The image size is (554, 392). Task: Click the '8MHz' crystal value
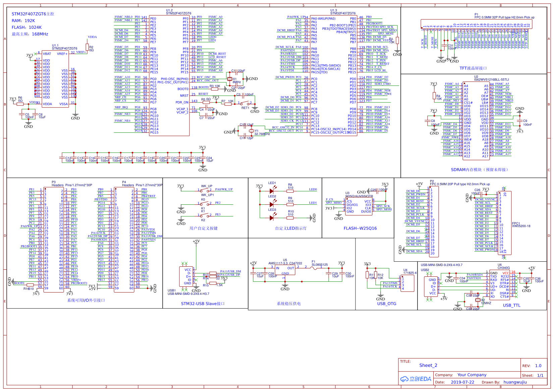pos(237,82)
